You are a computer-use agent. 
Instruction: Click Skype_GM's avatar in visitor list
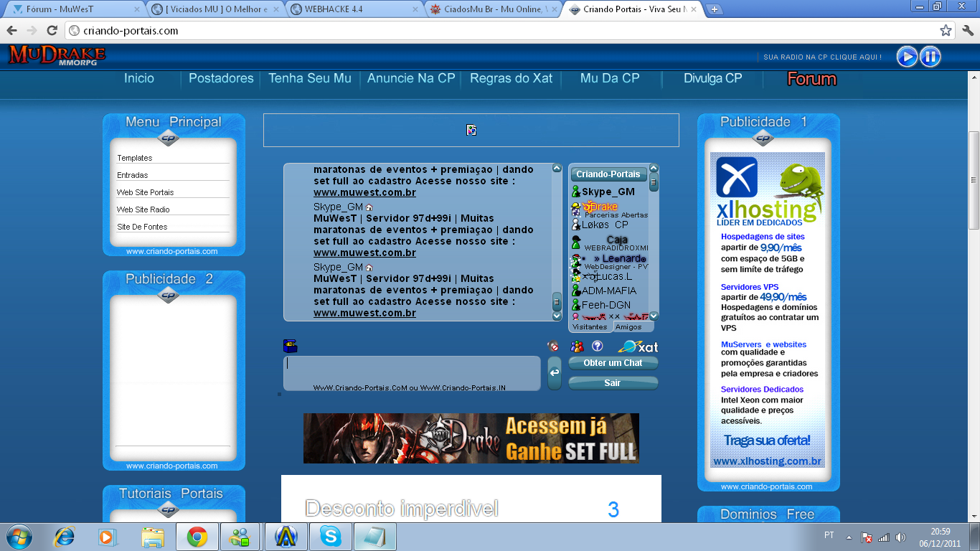[575, 192]
